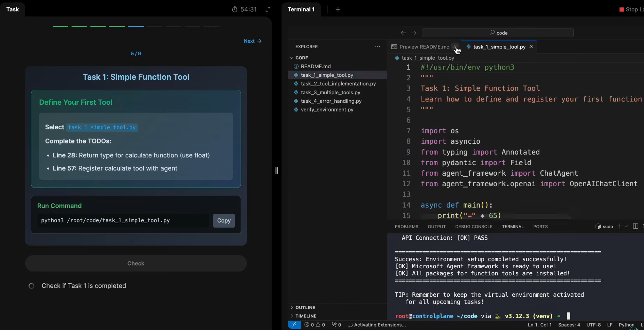The image size is (644, 330).
Task: Close the Preview README.md tab
Action: pos(455,47)
